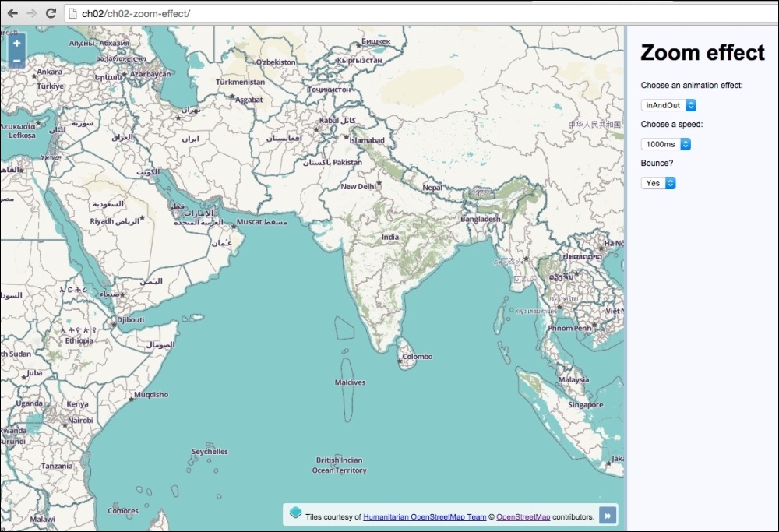The image size is (779, 532).
Task: Click the Nepal map label
Action: point(432,188)
